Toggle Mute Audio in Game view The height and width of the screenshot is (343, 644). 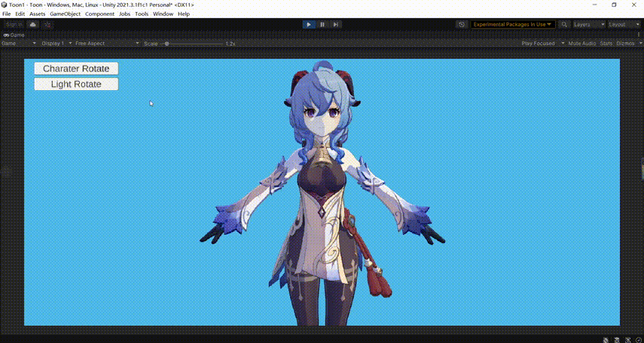click(x=581, y=44)
